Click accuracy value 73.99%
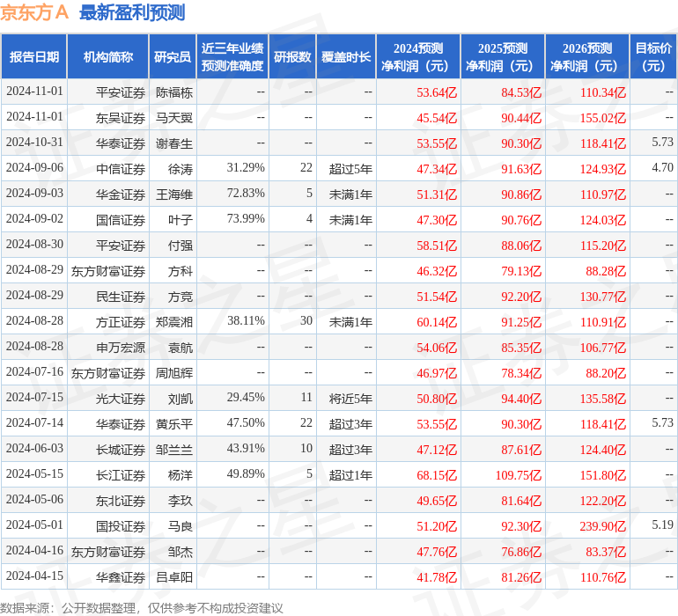Screen dimensions: 678x616 click(x=246, y=219)
